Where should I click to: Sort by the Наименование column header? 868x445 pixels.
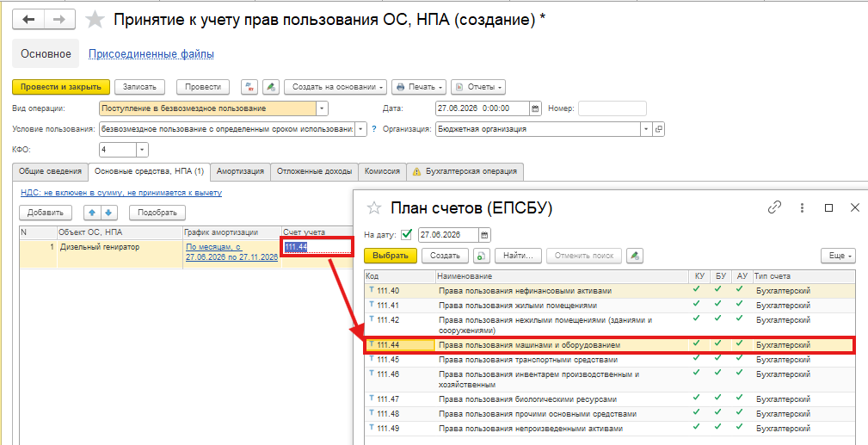pyautogui.click(x=563, y=276)
